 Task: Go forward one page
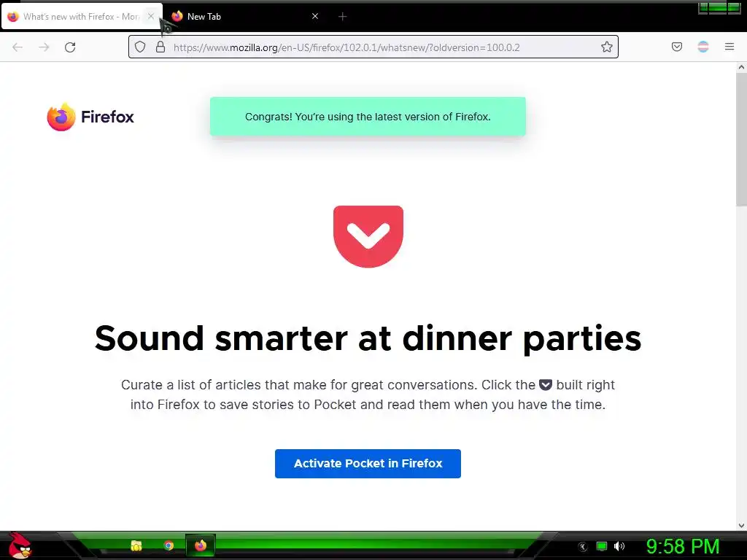(x=44, y=47)
